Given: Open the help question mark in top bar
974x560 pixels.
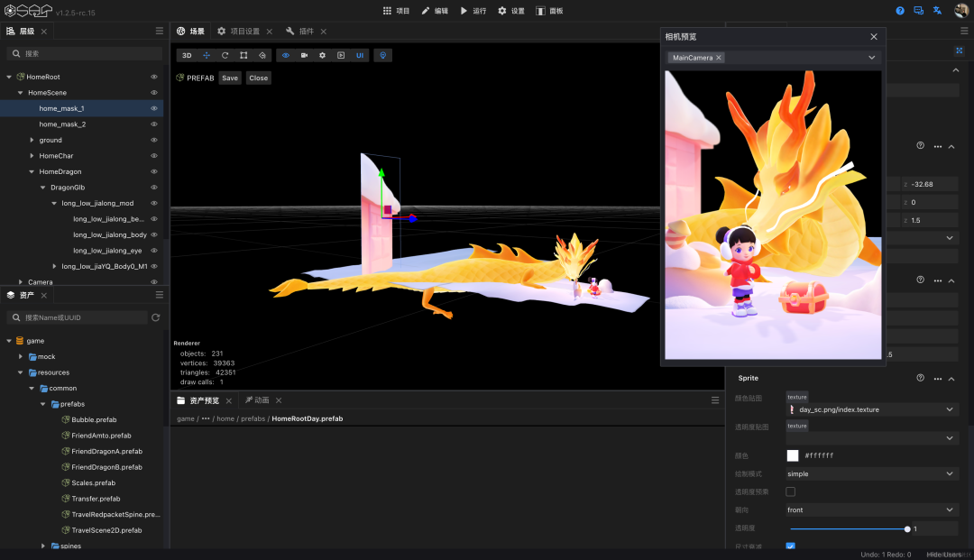Looking at the screenshot, I should [x=900, y=11].
